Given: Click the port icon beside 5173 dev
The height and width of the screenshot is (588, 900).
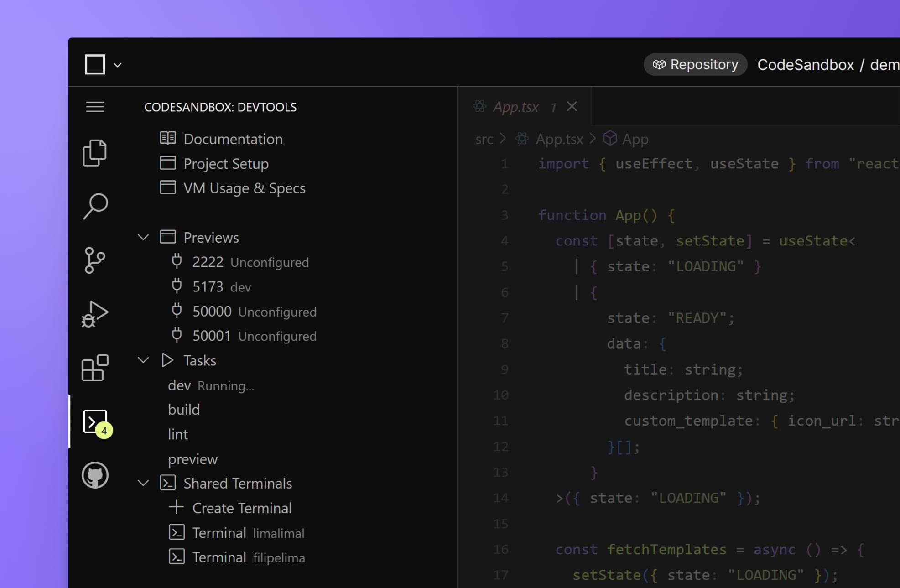Looking at the screenshot, I should tap(177, 286).
